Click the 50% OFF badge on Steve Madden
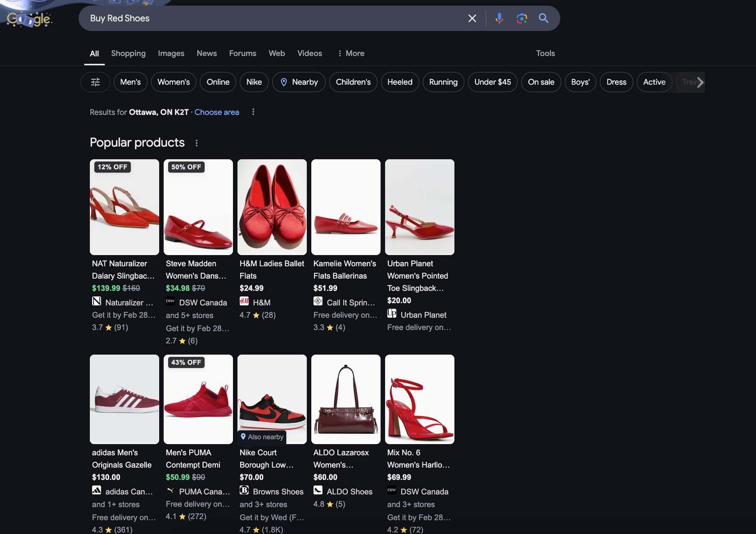The image size is (756, 534). click(x=186, y=167)
